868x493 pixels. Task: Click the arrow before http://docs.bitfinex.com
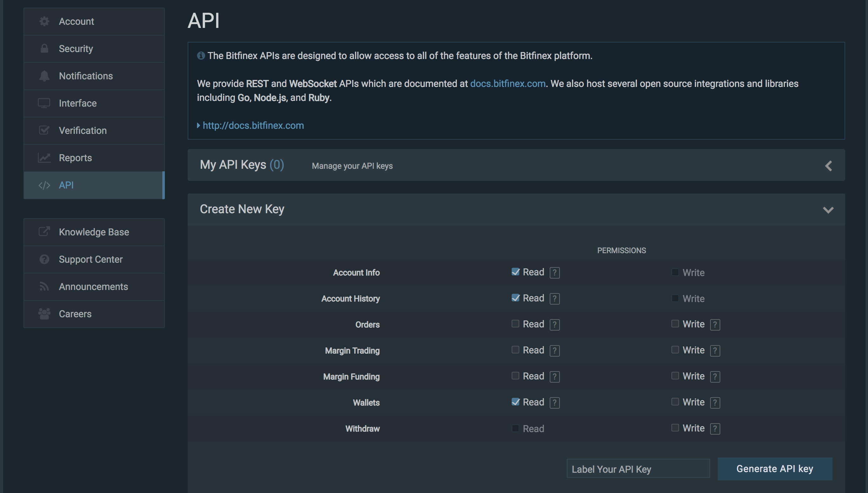pos(198,126)
